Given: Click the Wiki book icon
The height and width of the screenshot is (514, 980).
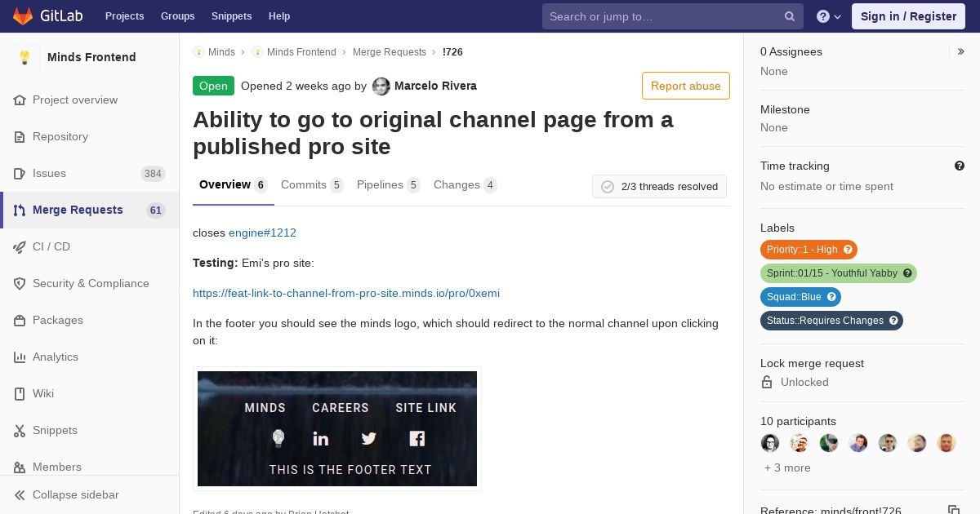Looking at the screenshot, I should click(20, 393).
